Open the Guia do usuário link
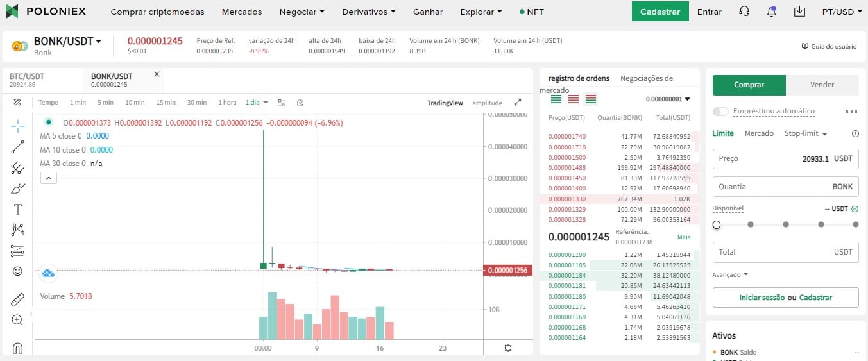 tap(830, 46)
